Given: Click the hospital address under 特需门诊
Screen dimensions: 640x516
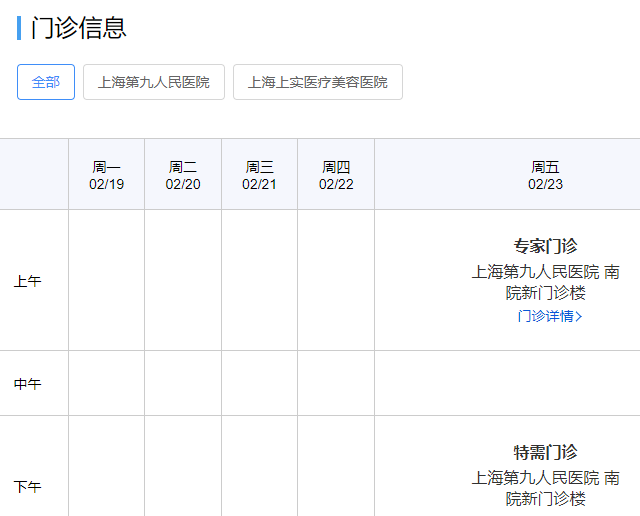Looking at the screenshot, I should pos(545,488).
